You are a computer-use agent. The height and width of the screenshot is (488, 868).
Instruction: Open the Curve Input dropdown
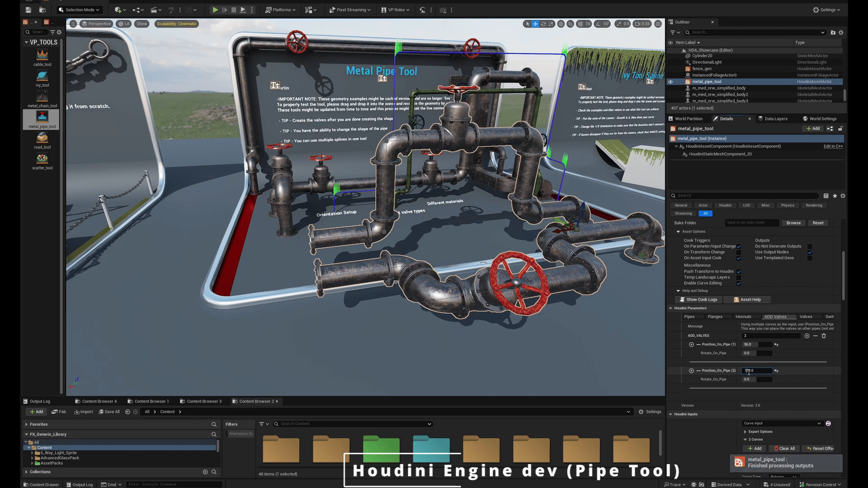pyautogui.click(x=782, y=423)
